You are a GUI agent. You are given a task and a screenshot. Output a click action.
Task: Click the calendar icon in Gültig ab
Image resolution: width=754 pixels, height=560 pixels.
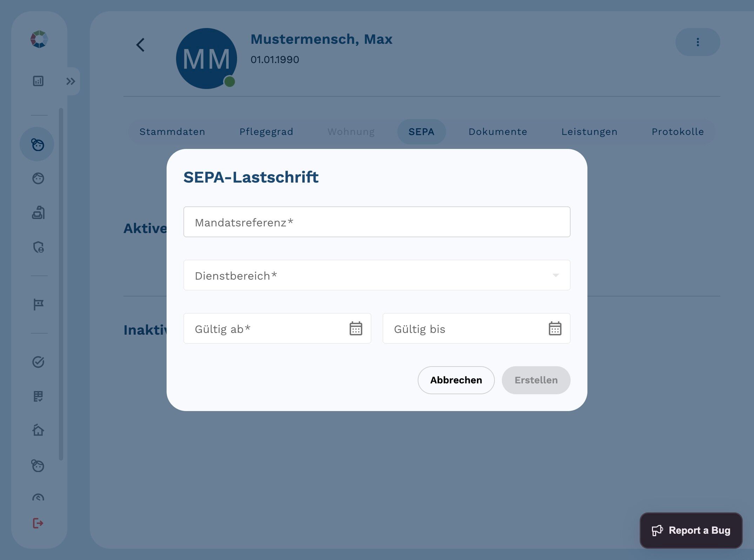click(x=356, y=329)
